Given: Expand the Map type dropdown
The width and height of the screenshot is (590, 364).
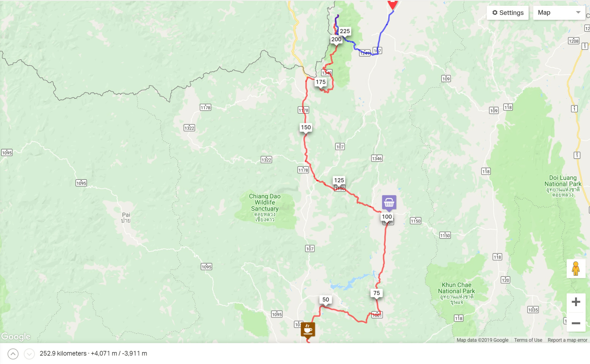Looking at the screenshot, I should pos(559,13).
